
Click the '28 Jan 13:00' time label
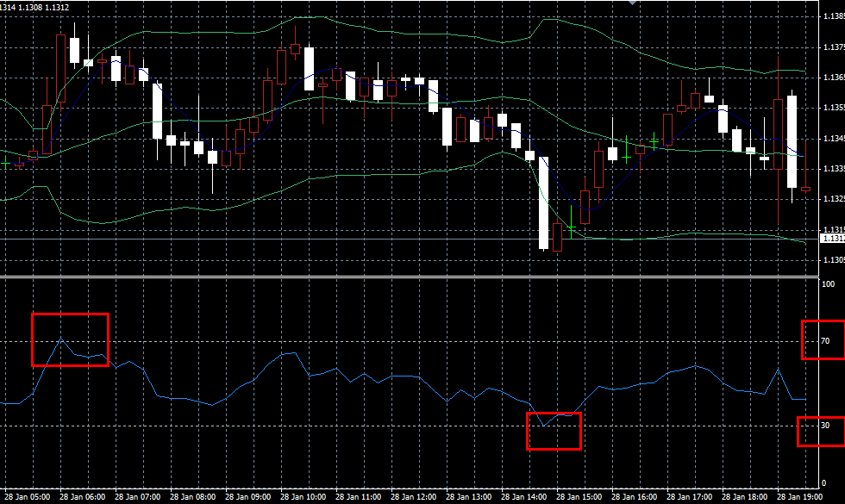(469, 496)
